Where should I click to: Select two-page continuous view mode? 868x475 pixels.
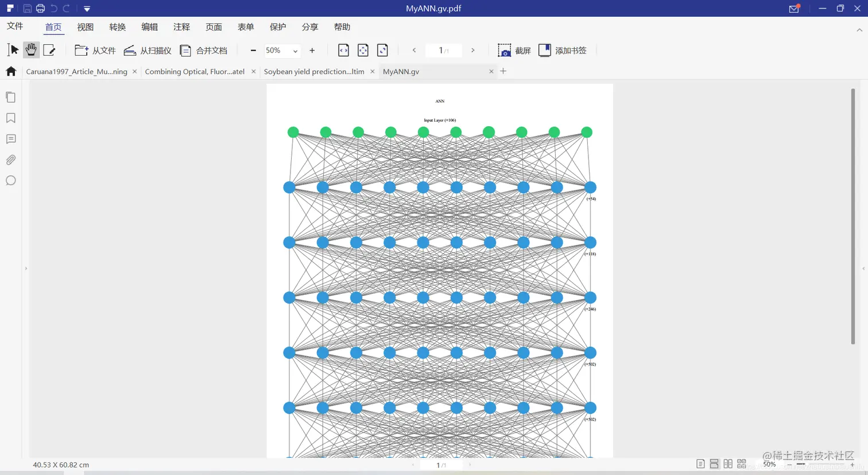pyautogui.click(x=742, y=464)
